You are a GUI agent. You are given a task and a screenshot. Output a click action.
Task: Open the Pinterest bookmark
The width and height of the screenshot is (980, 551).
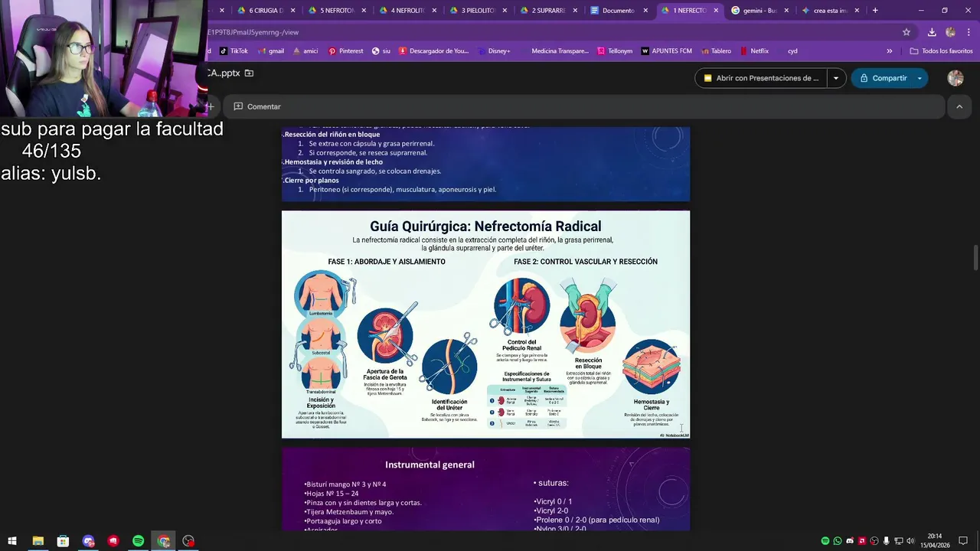click(345, 51)
